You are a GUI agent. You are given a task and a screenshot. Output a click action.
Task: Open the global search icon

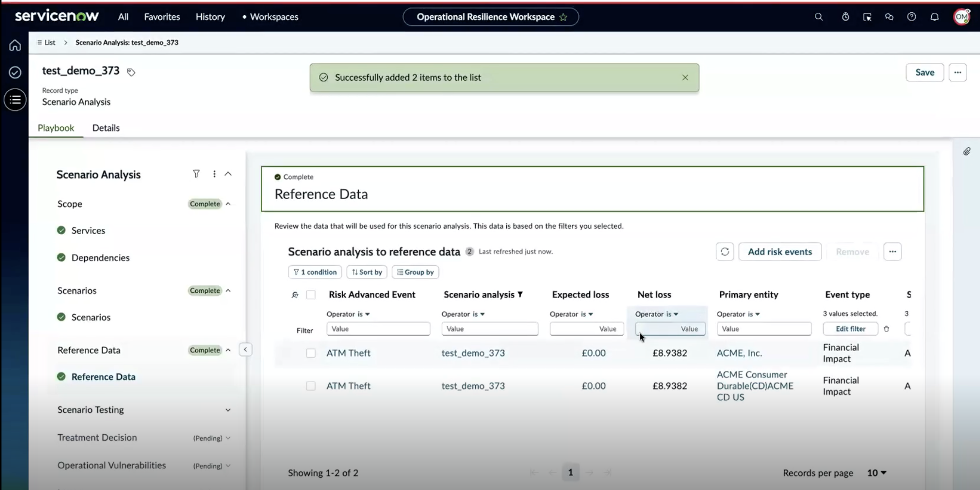click(819, 17)
